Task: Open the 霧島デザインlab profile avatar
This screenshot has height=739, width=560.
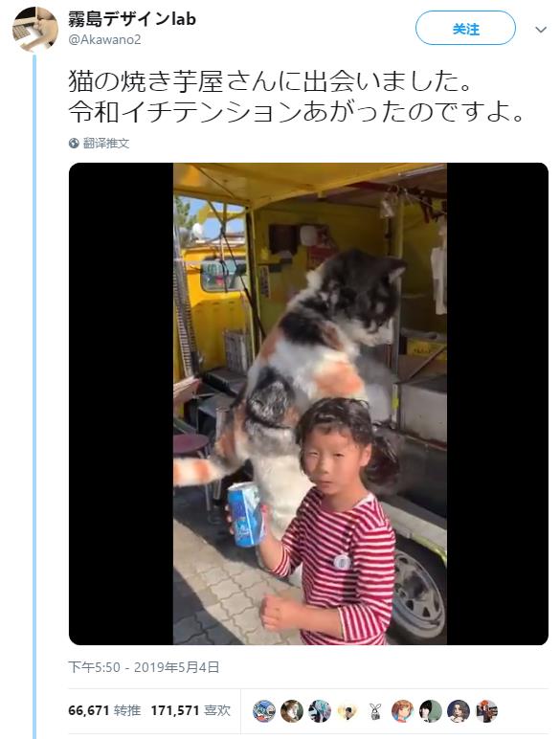Action: click(34, 30)
